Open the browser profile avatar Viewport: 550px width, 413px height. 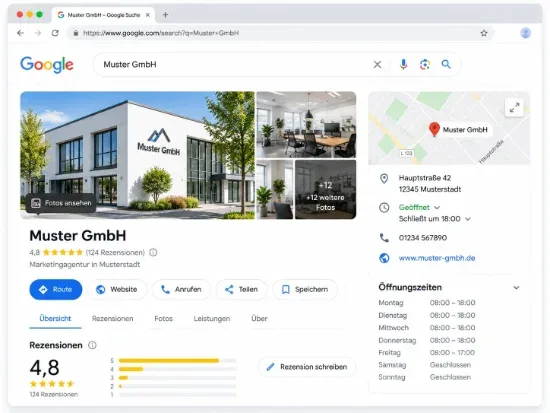(x=525, y=33)
